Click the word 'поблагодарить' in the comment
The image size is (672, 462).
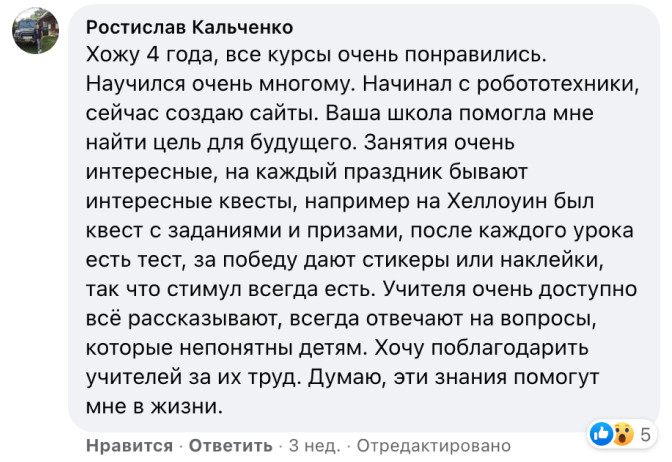click(x=510, y=348)
